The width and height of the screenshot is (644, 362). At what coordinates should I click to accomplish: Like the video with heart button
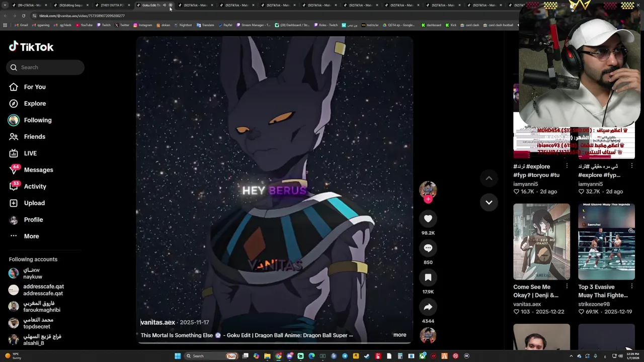(428, 219)
